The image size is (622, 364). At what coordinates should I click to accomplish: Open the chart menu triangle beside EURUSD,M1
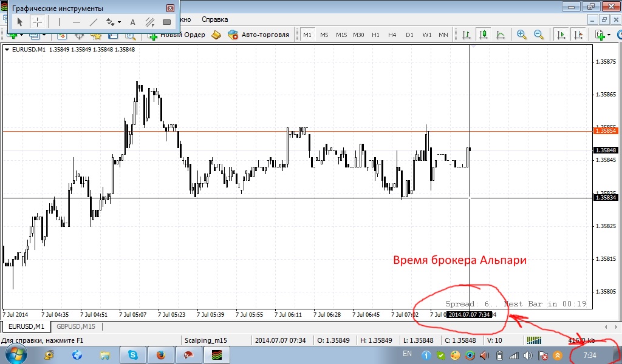(x=7, y=50)
